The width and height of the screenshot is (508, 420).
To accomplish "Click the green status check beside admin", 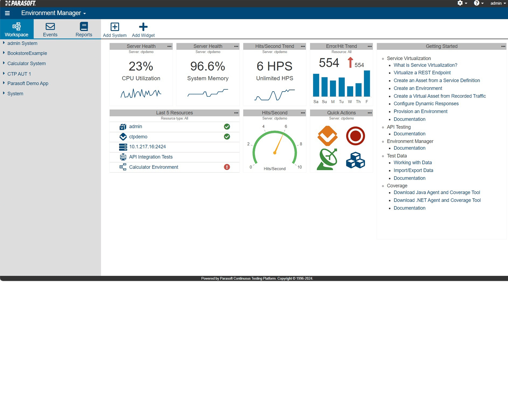I will (x=227, y=127).
